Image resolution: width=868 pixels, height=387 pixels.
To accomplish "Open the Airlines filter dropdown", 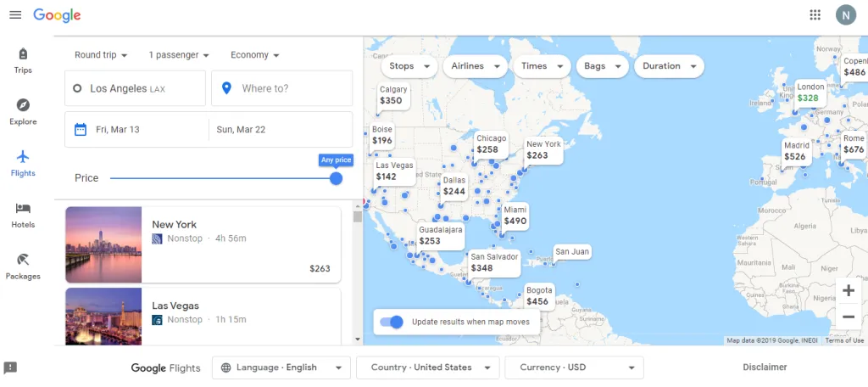I will click(476, 66).
